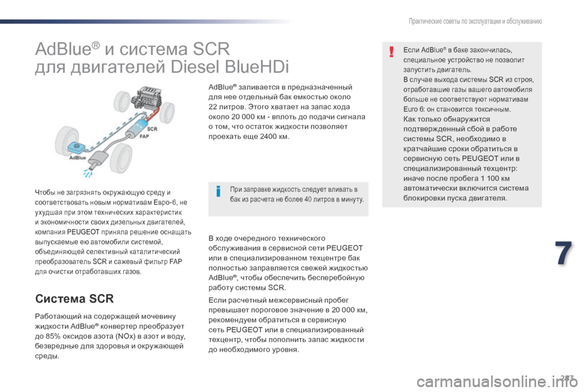Viewport: 588px width, 392px height.
Task: Click the chapter number 7 marker
Action: pyautogui.click(x=563, y=253)
